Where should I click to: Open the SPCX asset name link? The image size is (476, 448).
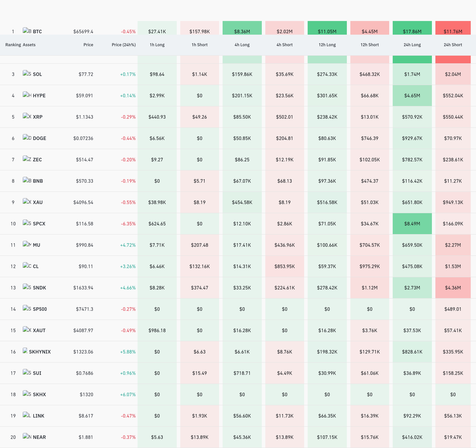tap(39, 224)
